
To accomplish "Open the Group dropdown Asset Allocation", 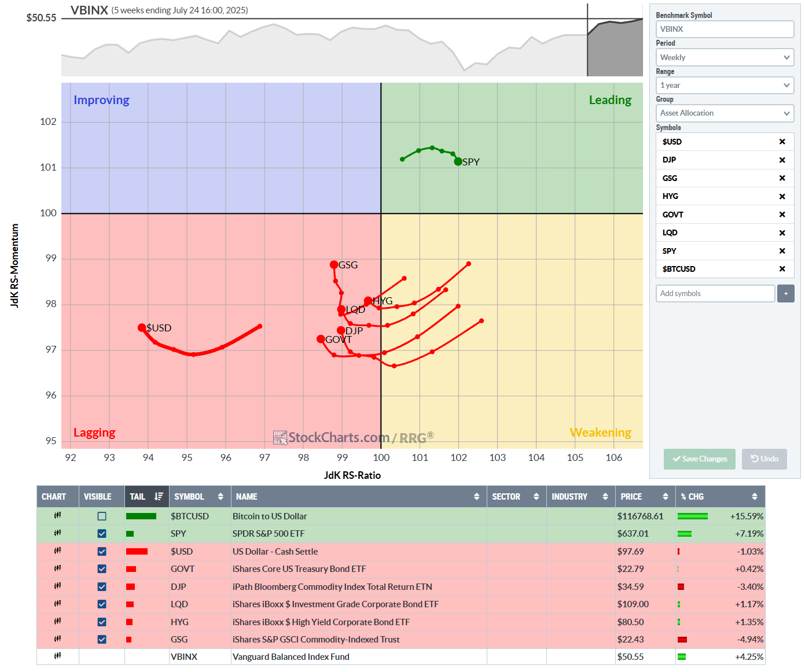I will [x=725, y=113].
